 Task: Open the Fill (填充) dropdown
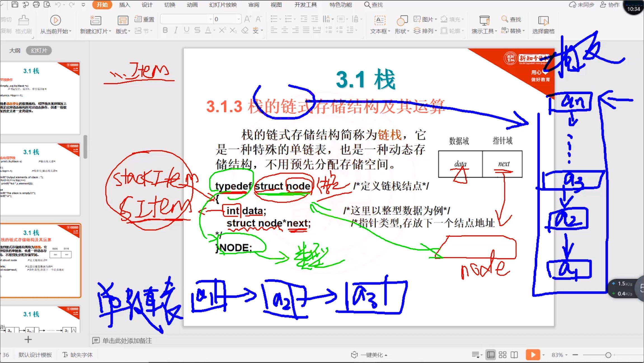(452, 19)
